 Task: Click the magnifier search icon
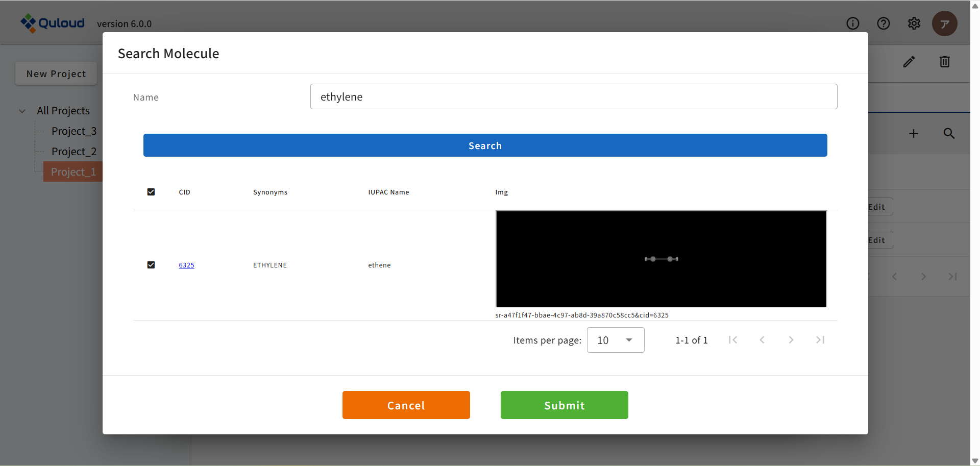click(x=948, y=134)
